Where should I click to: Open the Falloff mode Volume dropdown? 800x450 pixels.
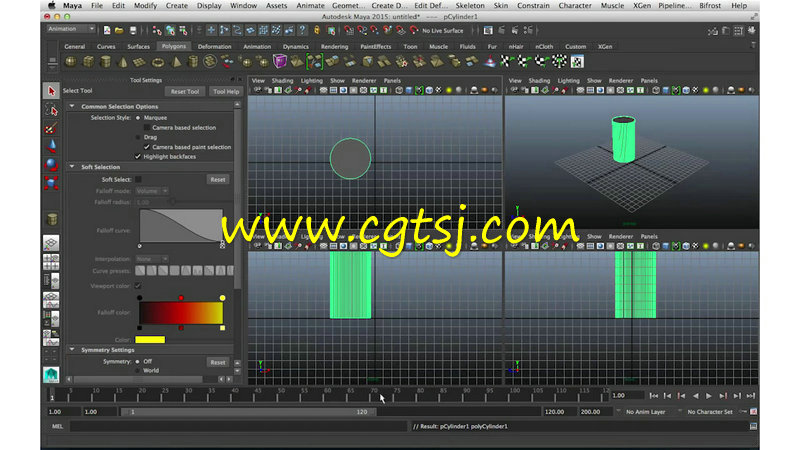[x=152, y=191]
